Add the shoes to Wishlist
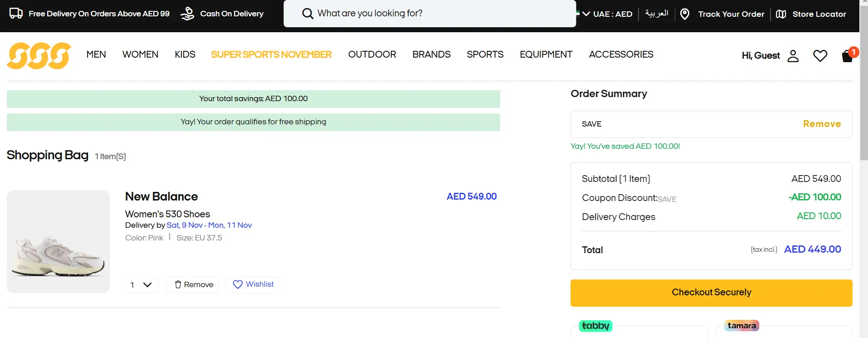 point(252,284)
